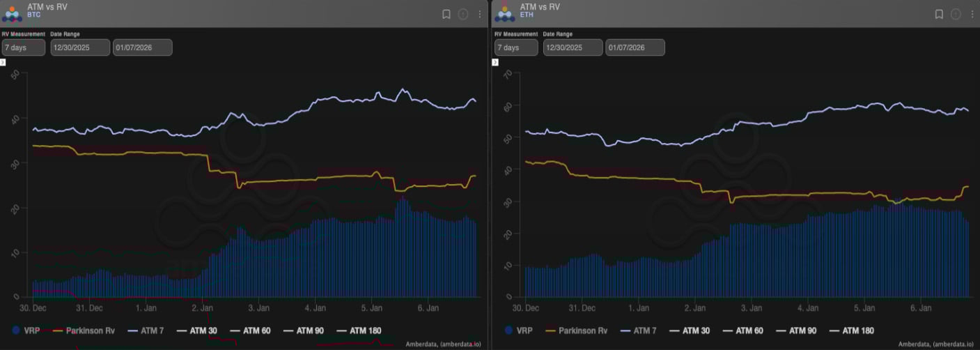Open the BTC chart three-dot menu

tap(480, 14)
